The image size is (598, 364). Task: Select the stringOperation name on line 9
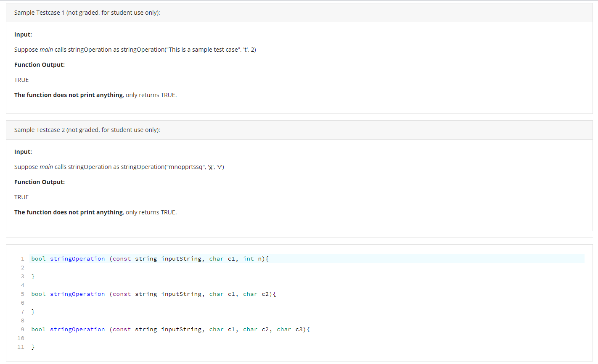pos(77,329)
